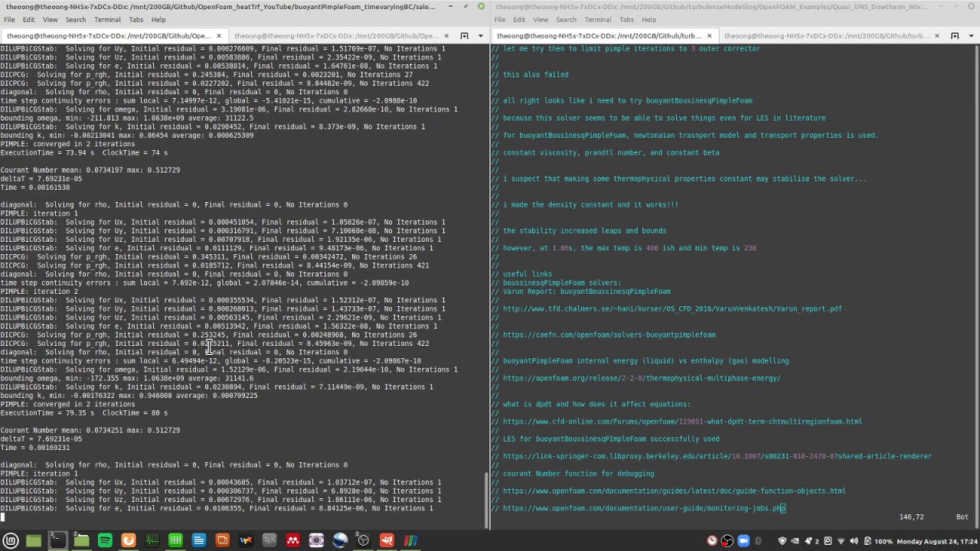Open the tab list dropdown in right terminal
Screen dimensions: 980x551
click(971, 36)
